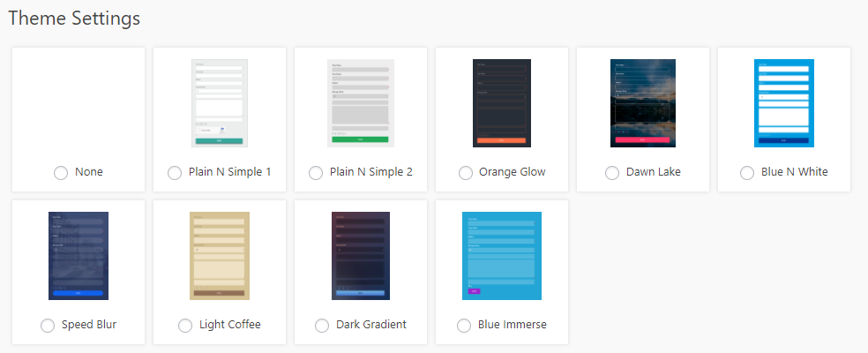Click the Light Coffee preview thumbnail
868x353 pixels.
pos(220,255)
